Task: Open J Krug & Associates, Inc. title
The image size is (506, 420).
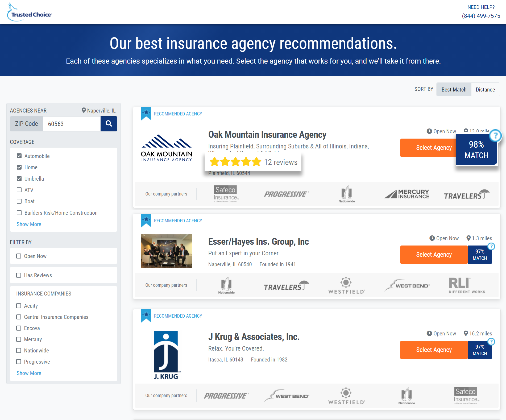Action: tap(254, 337)
